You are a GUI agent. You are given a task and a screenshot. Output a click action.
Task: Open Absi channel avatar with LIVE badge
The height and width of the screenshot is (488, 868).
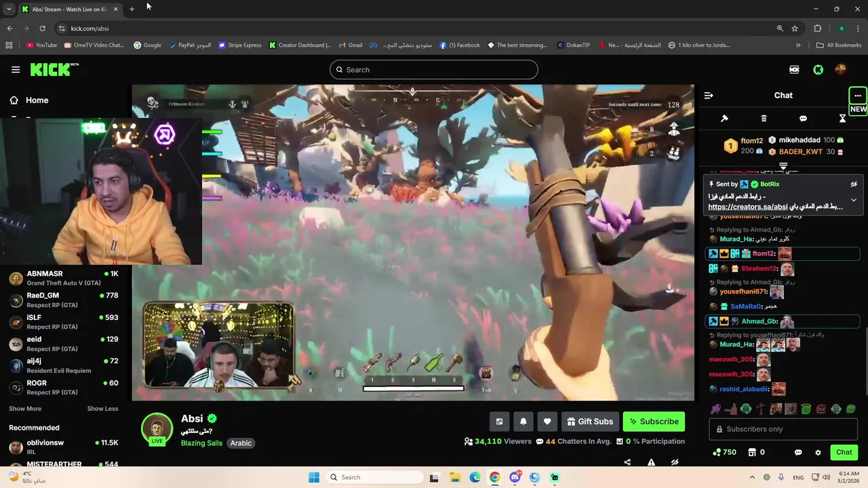[157, 428]
